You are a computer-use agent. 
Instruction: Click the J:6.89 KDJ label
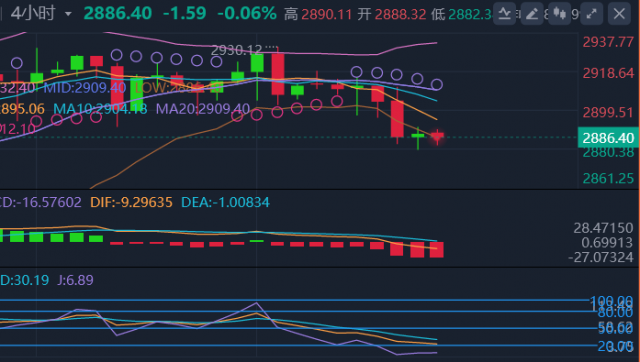coord(76,280)
